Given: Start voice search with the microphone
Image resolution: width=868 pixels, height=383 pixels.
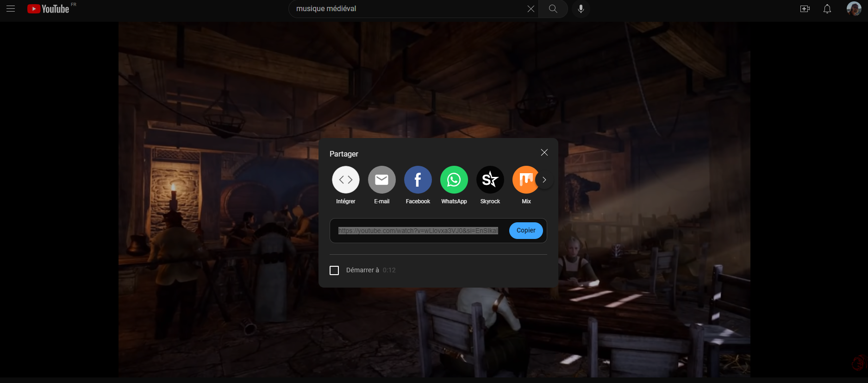Looking at the screenshot, I should pyautogui.click(x=581, y=9).
